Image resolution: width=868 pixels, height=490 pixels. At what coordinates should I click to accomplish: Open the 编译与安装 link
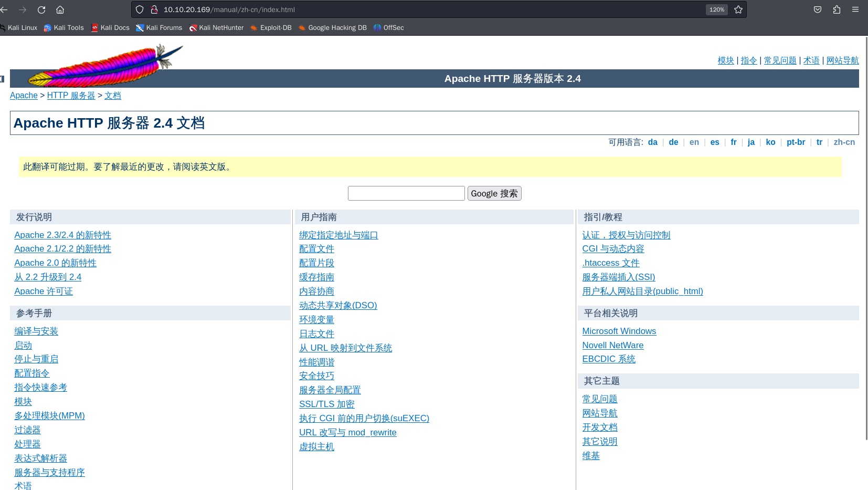click(36, 331)
